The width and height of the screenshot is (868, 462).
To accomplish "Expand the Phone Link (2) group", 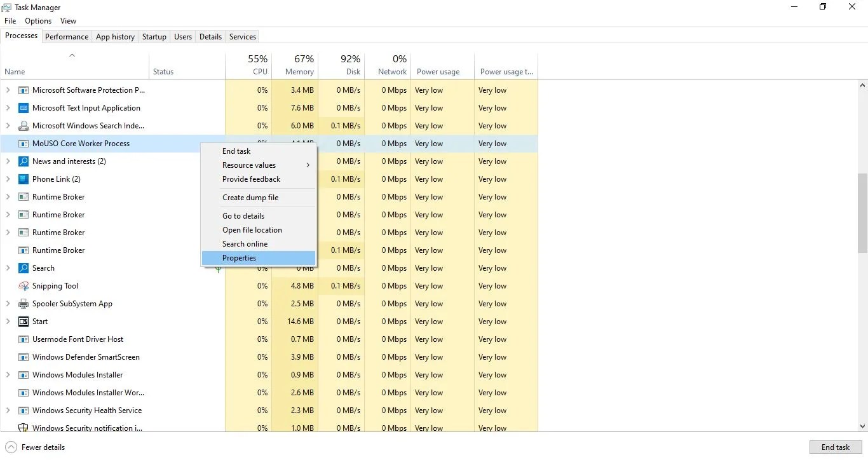I will (7, 179).
